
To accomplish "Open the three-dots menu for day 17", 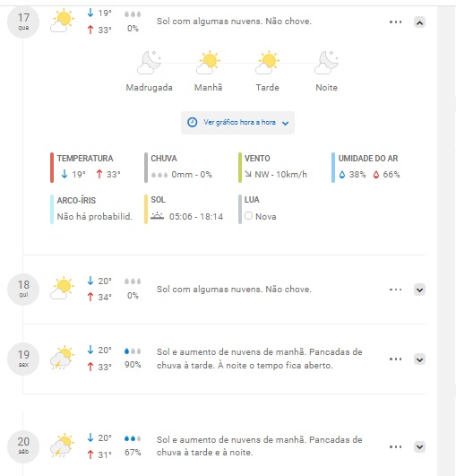I will 395,22.
